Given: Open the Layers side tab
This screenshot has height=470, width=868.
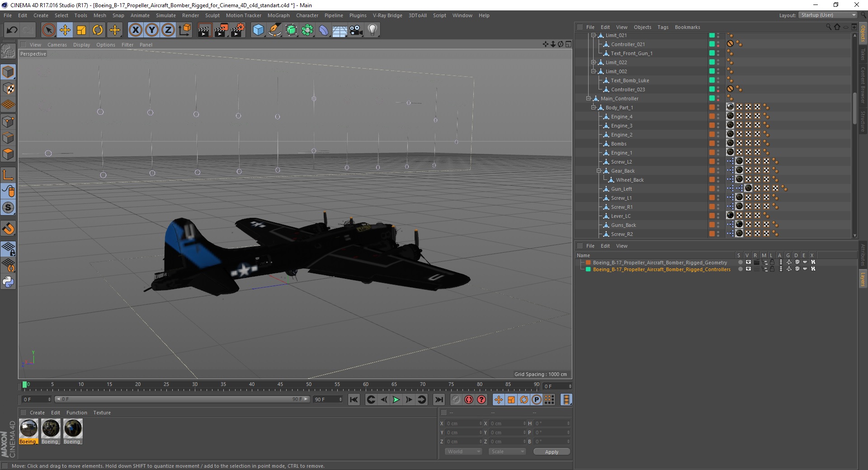Looking at the screenshot, I should [x=863, y=279].
